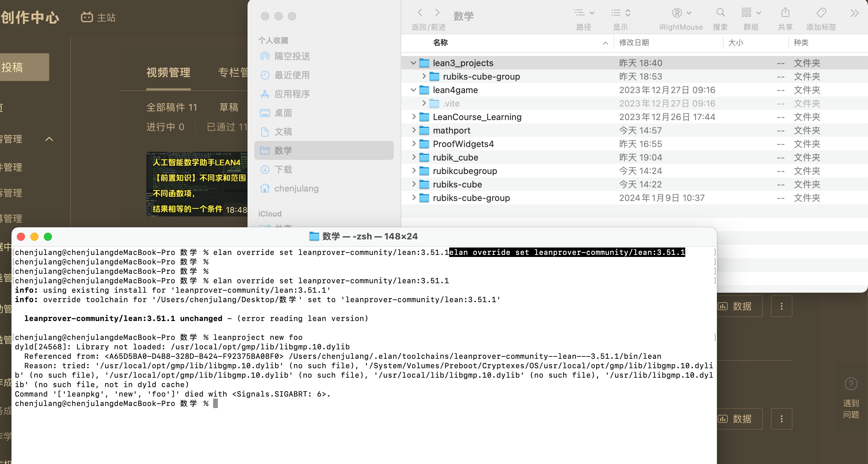Select the ProofWidgets4 folder icon
The width and height of the screenshot is (868, 464).
[x=424, y=144]
